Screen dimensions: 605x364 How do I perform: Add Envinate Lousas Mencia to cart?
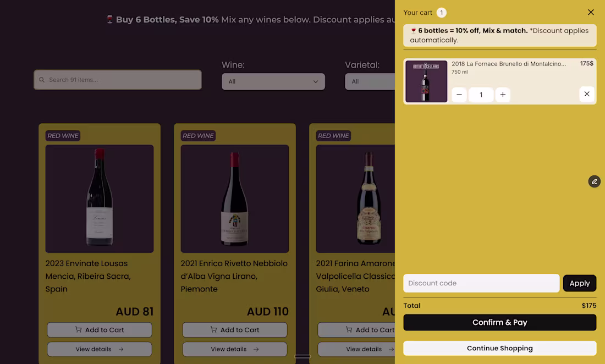pyautogui.click(x=100, y=330)
